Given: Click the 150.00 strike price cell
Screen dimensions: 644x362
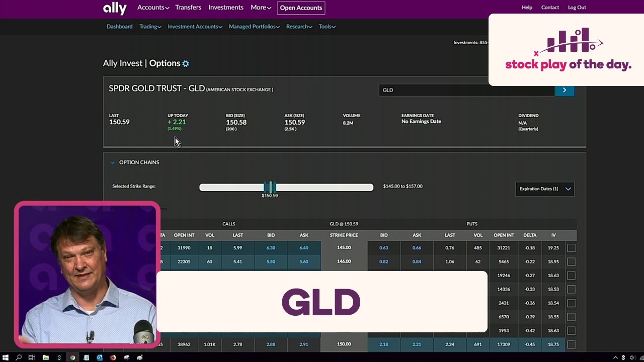Looking at the screenshot, I should tap(344, 344).
